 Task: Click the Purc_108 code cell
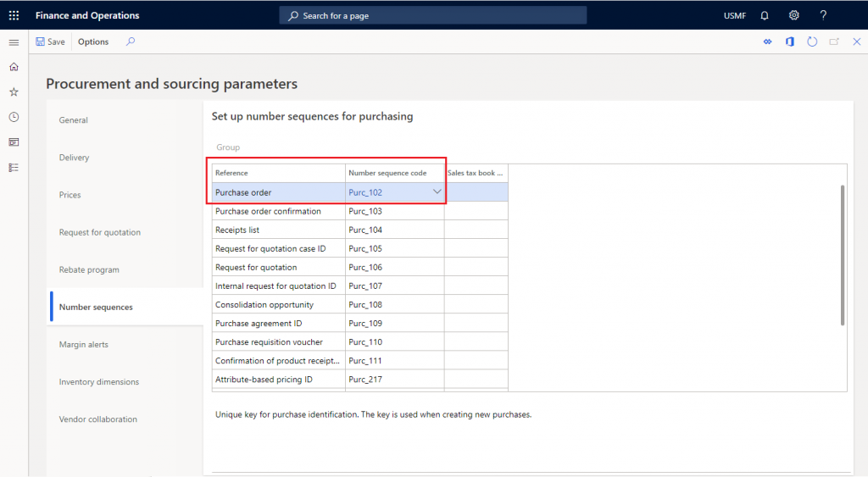tap(395, 305)
